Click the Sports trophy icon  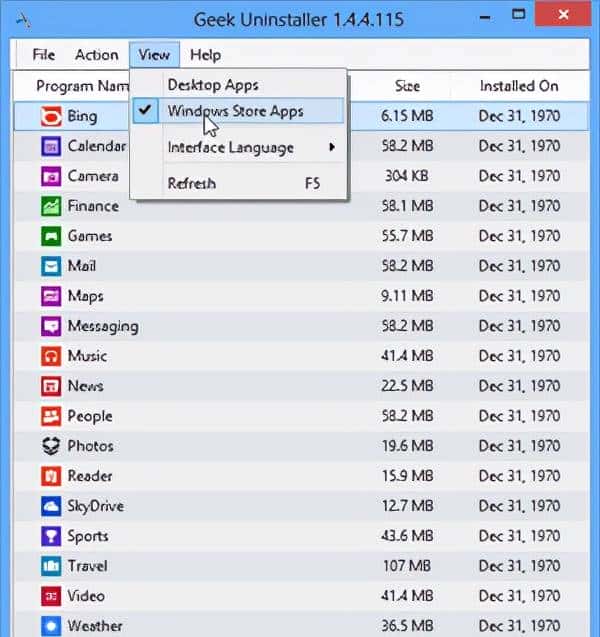click(51, 536)
